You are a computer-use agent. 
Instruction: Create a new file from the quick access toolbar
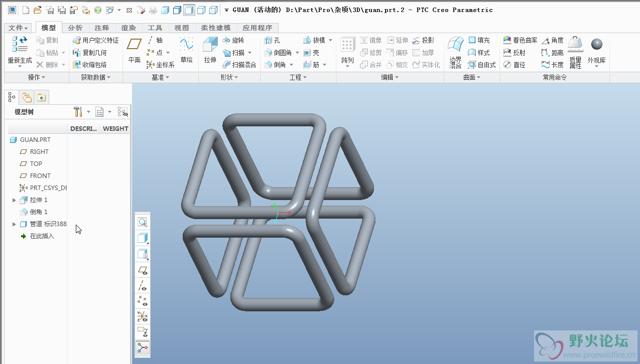27,10
